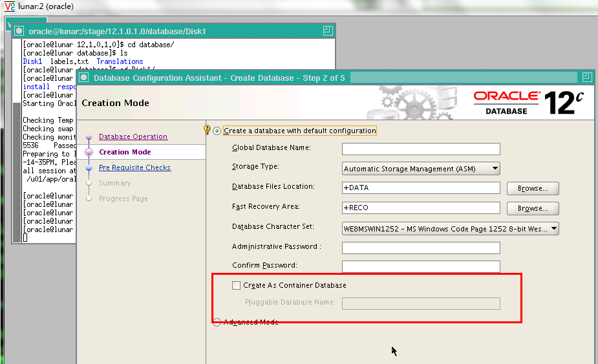Focus the Global Database Name field
The height and width of the screenshot is (364, 598).
pos(421,149)
